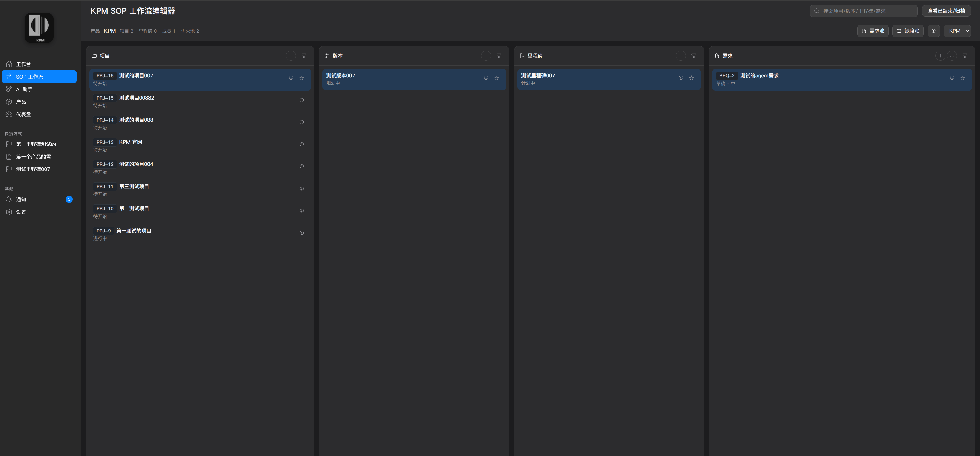Go to AI 助手 in sidebar
This screenshot has width=980, height=456.
[24, 89]
